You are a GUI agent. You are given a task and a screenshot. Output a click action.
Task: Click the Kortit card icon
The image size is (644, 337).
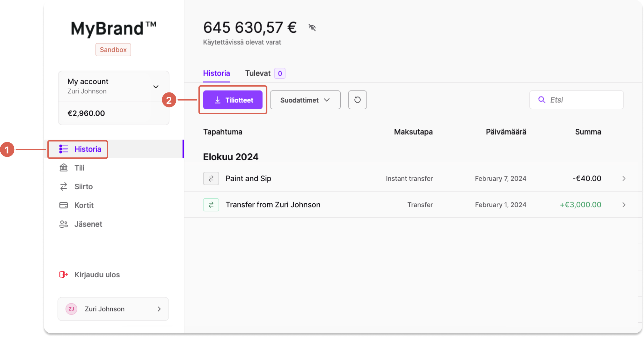click(64, 205)
